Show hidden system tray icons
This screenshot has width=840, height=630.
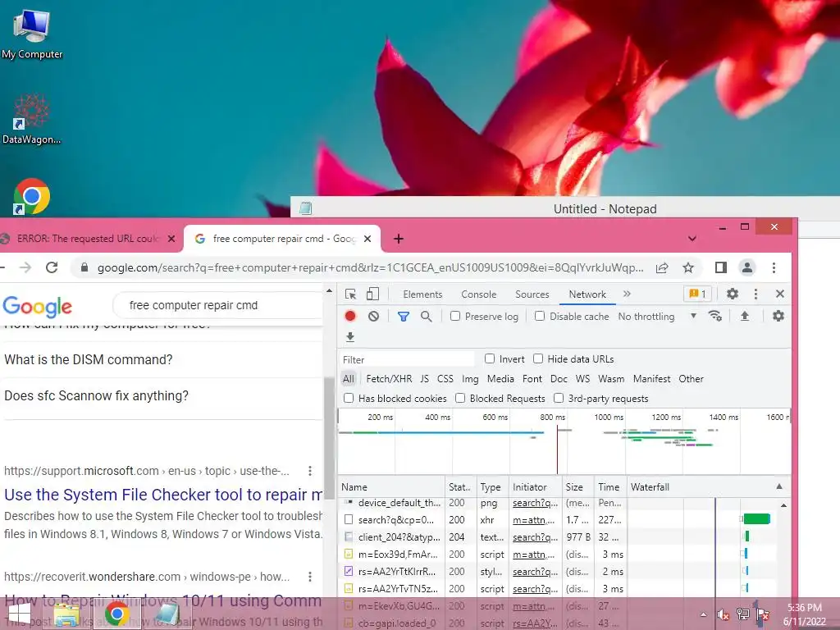(x=703, y=614)
